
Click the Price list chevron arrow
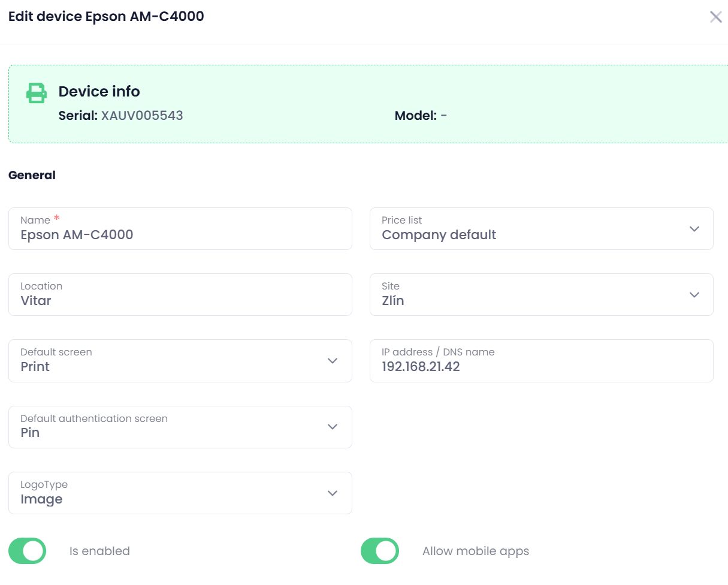click(x=694, y=229)
